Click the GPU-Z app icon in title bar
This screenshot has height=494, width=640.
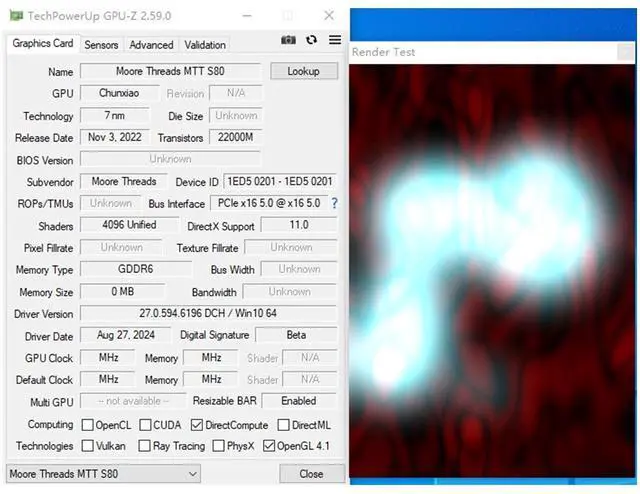16,16
